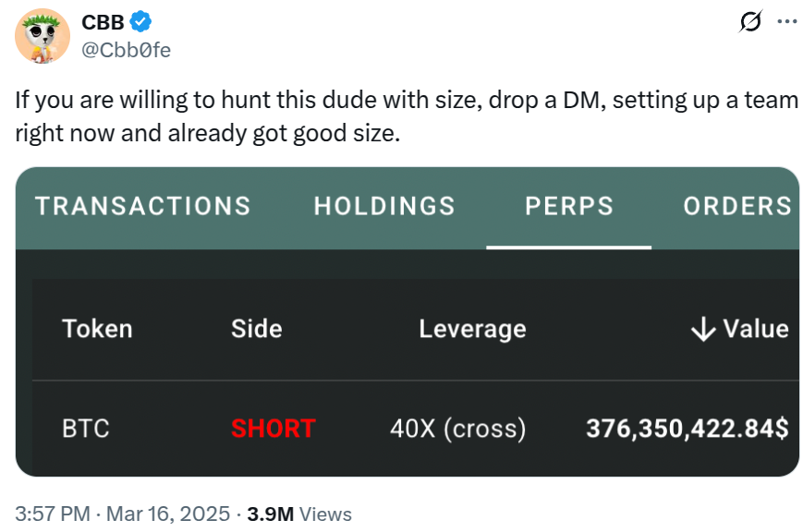The image size is (803, 532).
Task: Click the red SHORT side label
Action: 273,429
